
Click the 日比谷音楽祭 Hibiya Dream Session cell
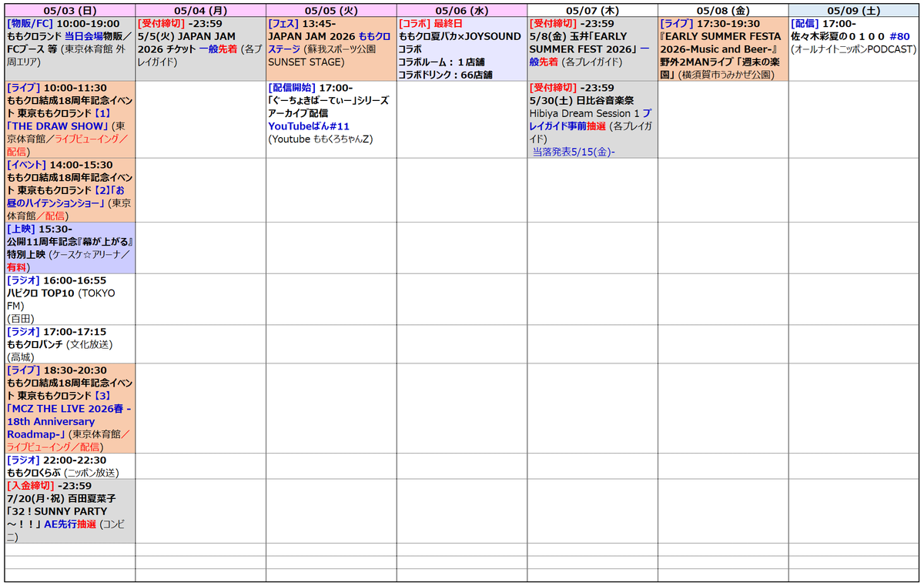coord(593,119)
